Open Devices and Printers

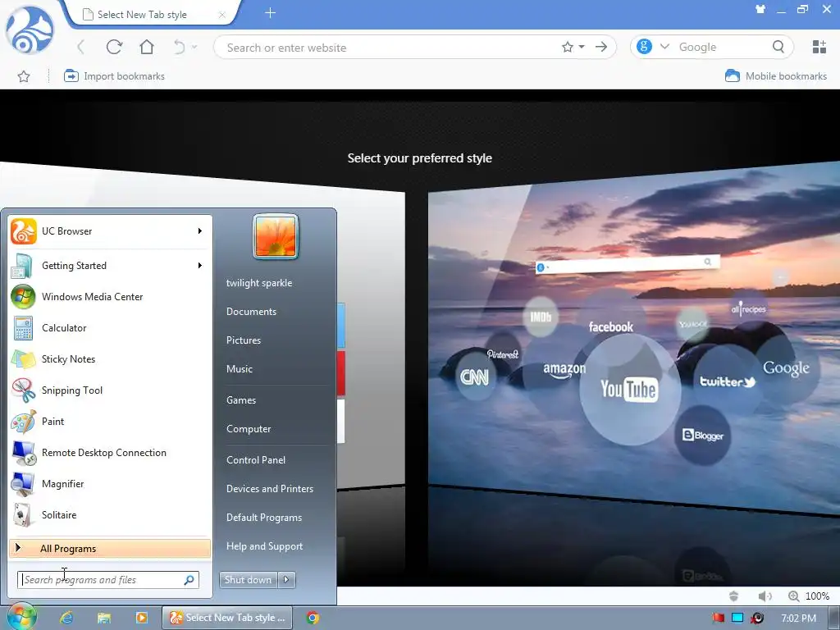pos(269,489)
